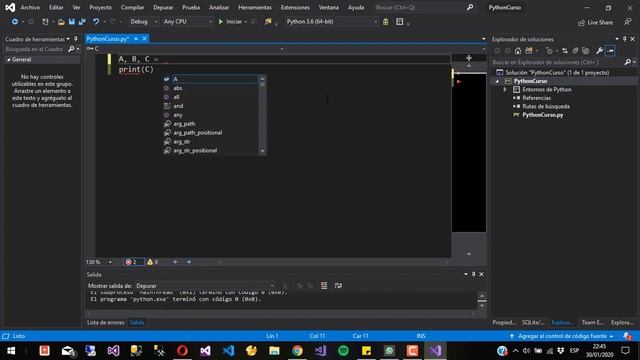
Task: Open the Herramientas menu
Action: (255, 7)
